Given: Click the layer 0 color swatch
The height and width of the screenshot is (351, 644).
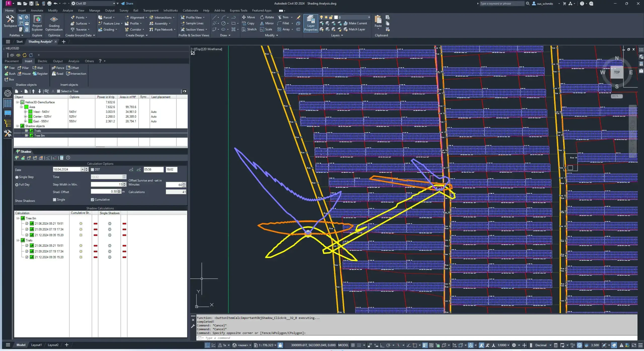Looking at the screenshot, I should [336, 18].
